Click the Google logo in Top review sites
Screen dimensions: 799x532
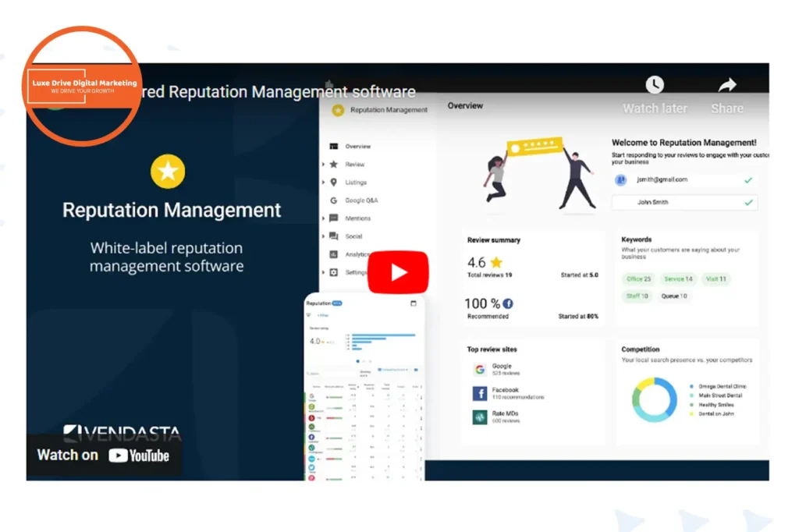pyautogui.click(x=479, y=369)
